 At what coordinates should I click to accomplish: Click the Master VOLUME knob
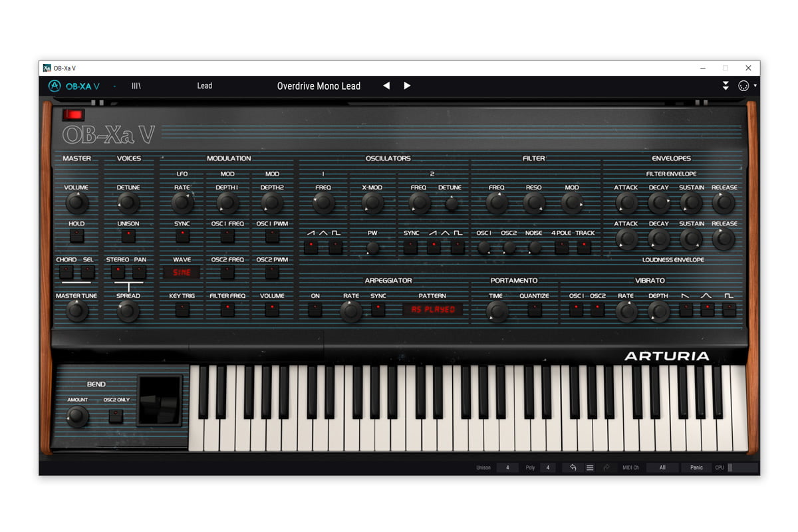pyautogui.click(x=76, y=203)
